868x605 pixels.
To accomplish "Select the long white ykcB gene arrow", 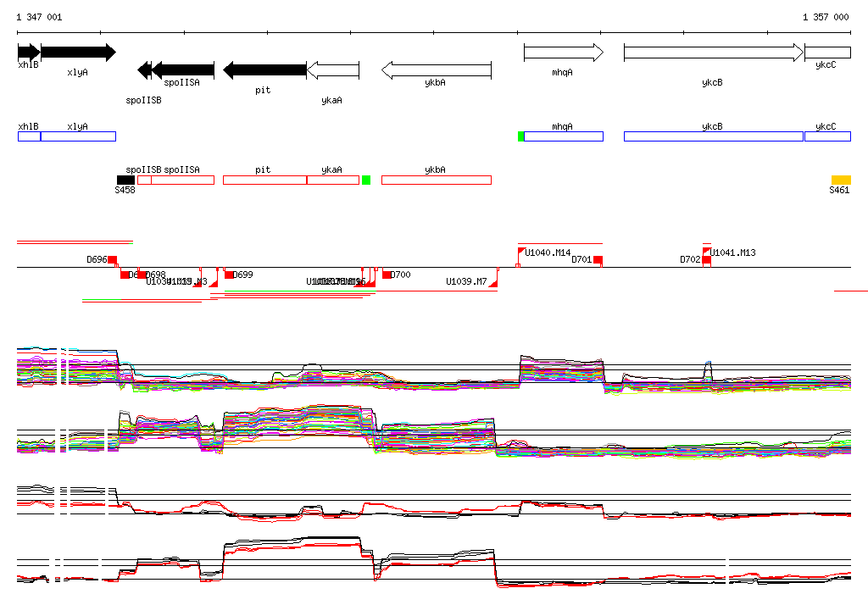I will [x=713, y=53].
